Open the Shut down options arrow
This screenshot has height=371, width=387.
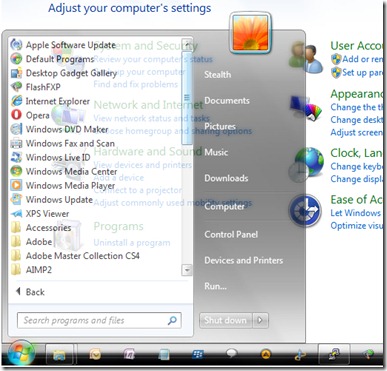point(260,320)
